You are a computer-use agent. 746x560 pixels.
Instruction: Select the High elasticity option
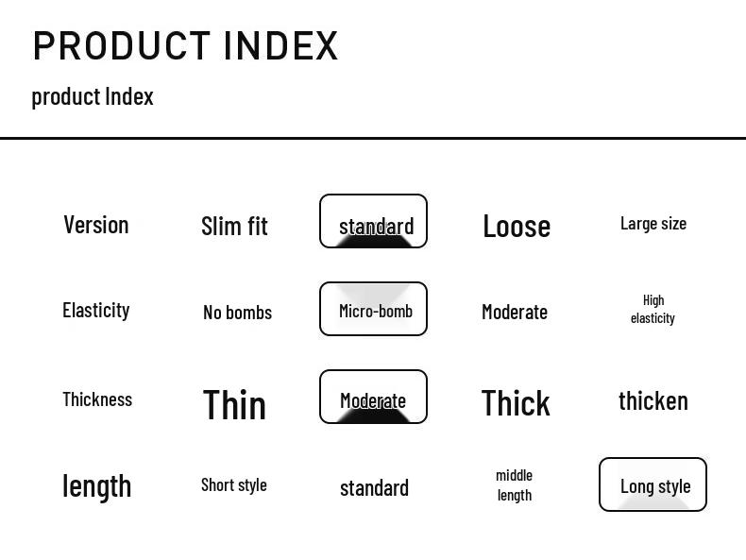[x=653, y=309]
